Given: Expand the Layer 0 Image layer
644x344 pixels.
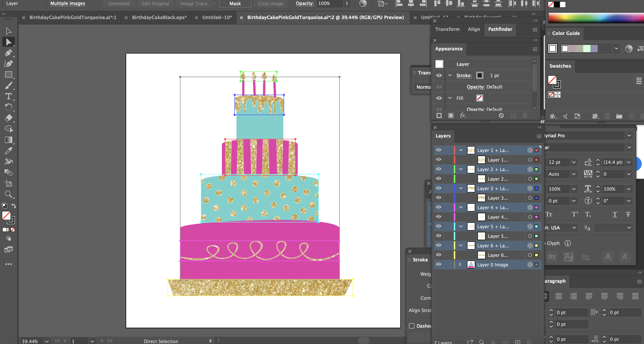Looking at the screenshot, I should 460,265.
